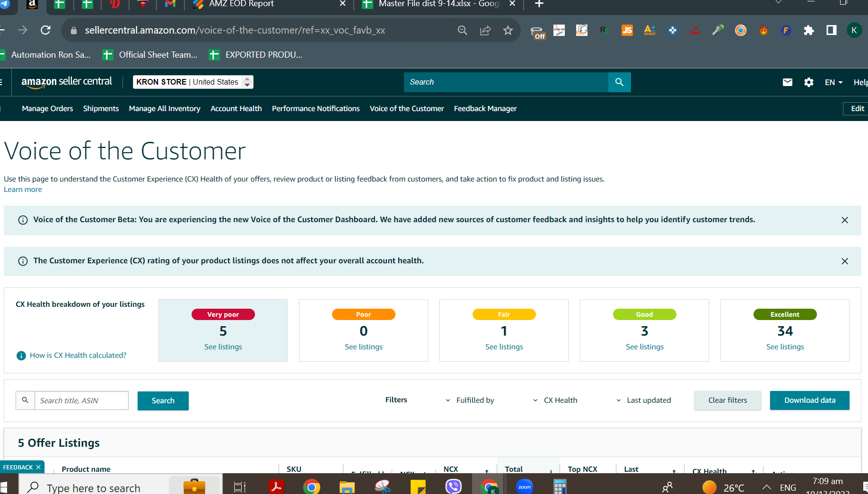Open Performance Notifications
This screenshot has height=494, width=868.
point(316,109)
